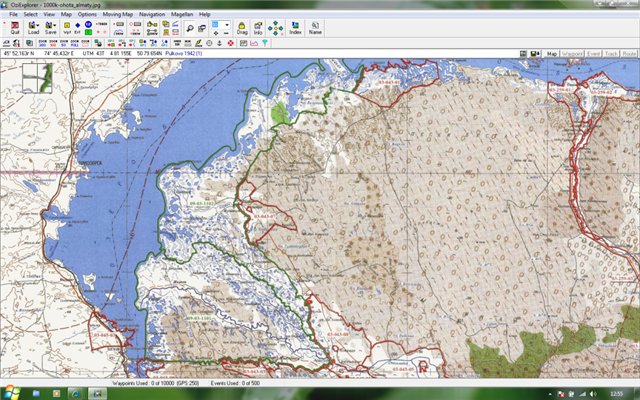Click the zoom in plus button
This screenshot has width=640, height=400.
click(216, 33)
